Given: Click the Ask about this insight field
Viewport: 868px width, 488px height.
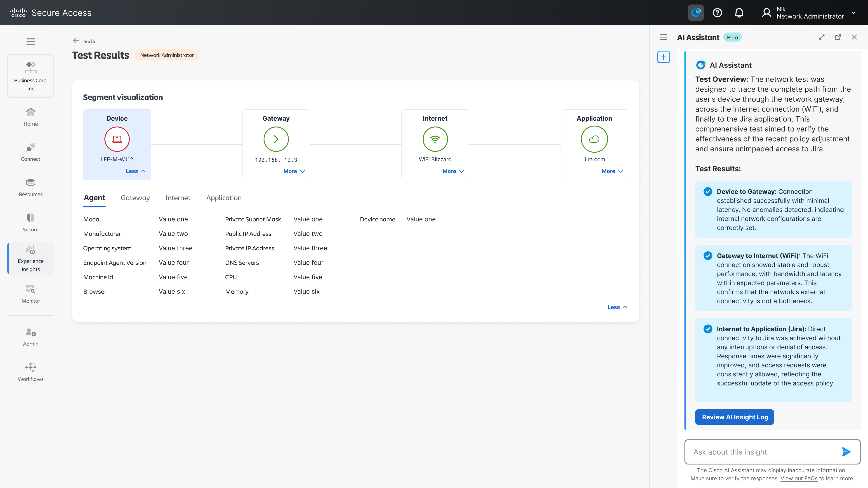Looking at the screenshot, I should tap(762, 452).
